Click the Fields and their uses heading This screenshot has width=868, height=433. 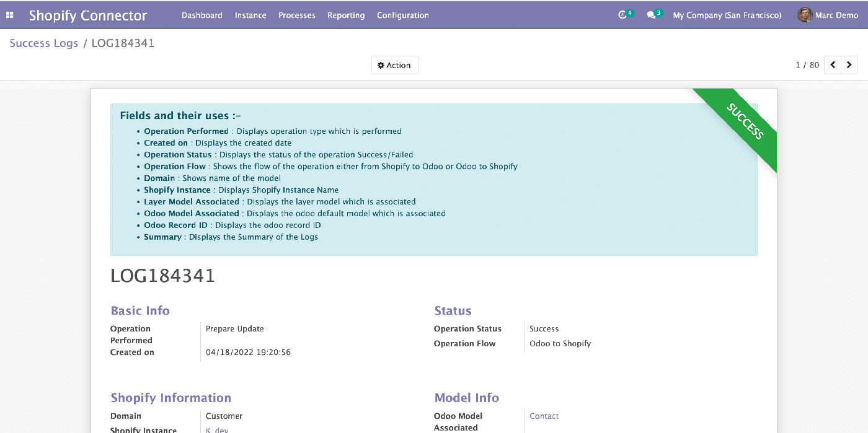coord(180,115)
